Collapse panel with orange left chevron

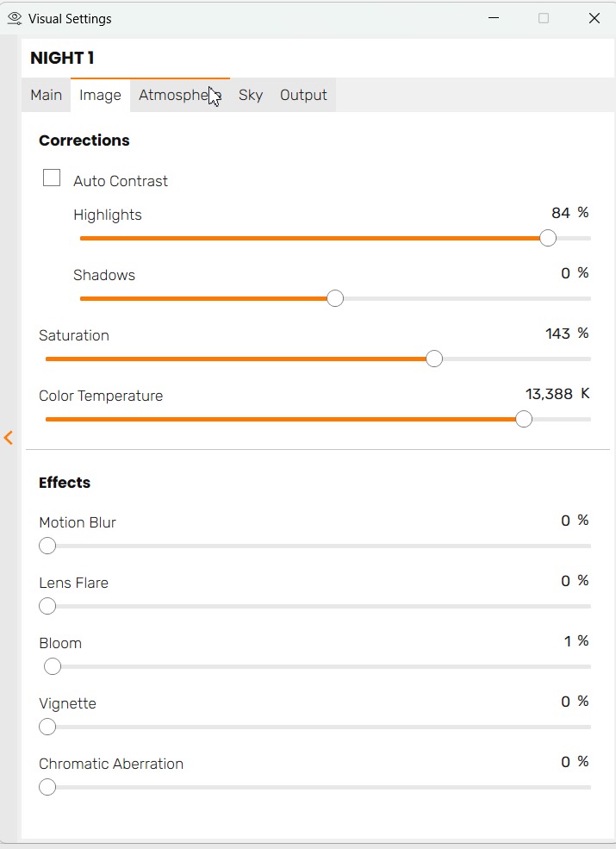pyautogui.click(x=9, y=438)
